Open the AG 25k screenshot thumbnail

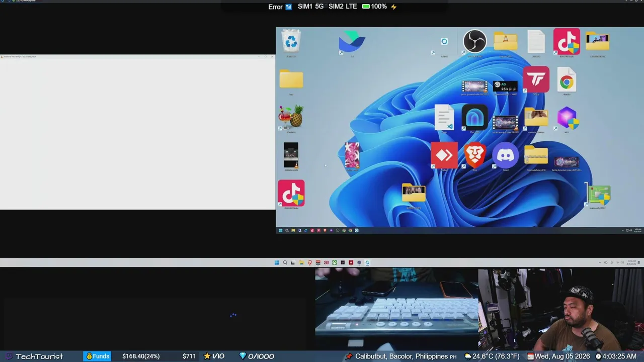click(x=505, y=86)
